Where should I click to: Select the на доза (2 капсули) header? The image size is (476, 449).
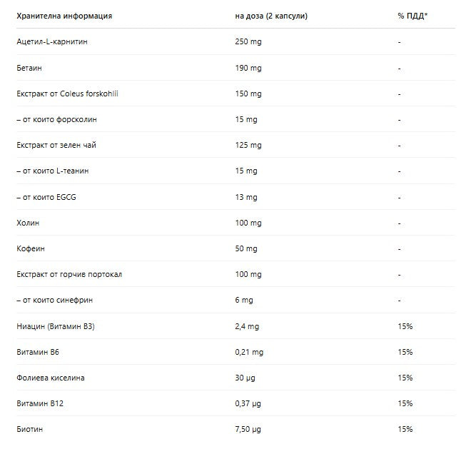271,16
